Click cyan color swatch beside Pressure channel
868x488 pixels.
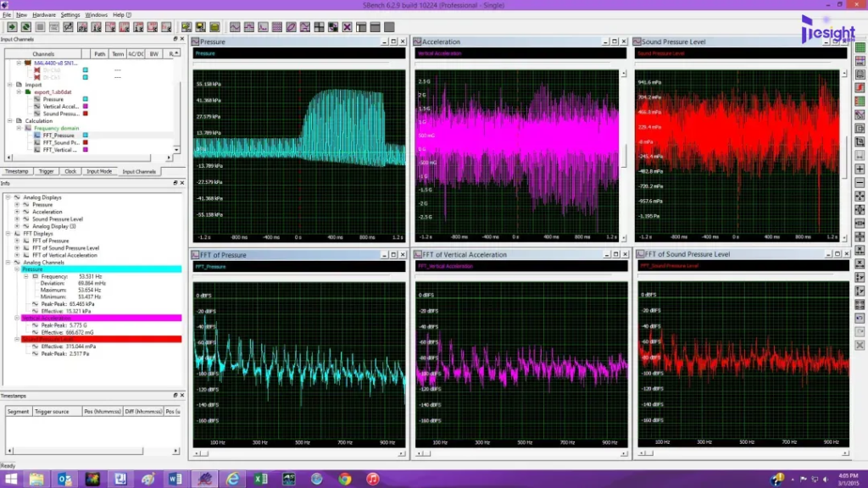86,99
